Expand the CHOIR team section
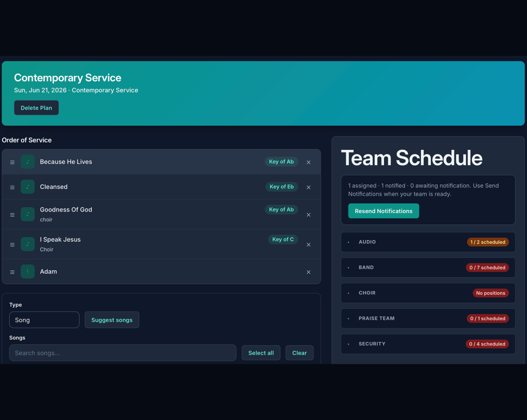The height and width of the screenshot is (420, 527). pos(428,293)
